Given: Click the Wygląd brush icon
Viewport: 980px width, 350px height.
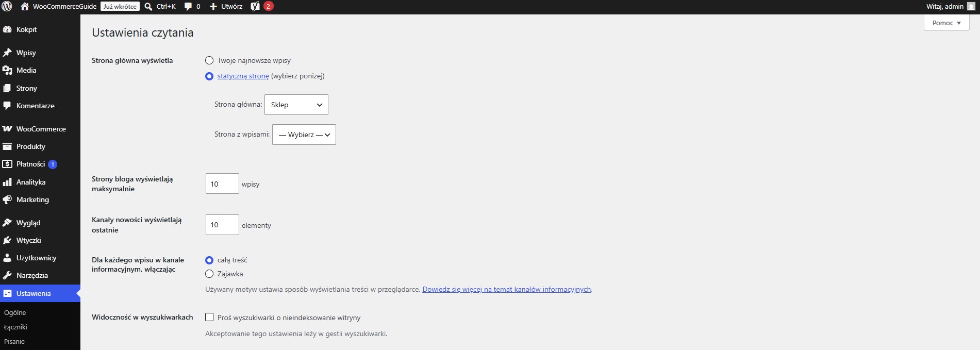Looking at the screenshot, I should pyautogui.click(x=7, y=223).
